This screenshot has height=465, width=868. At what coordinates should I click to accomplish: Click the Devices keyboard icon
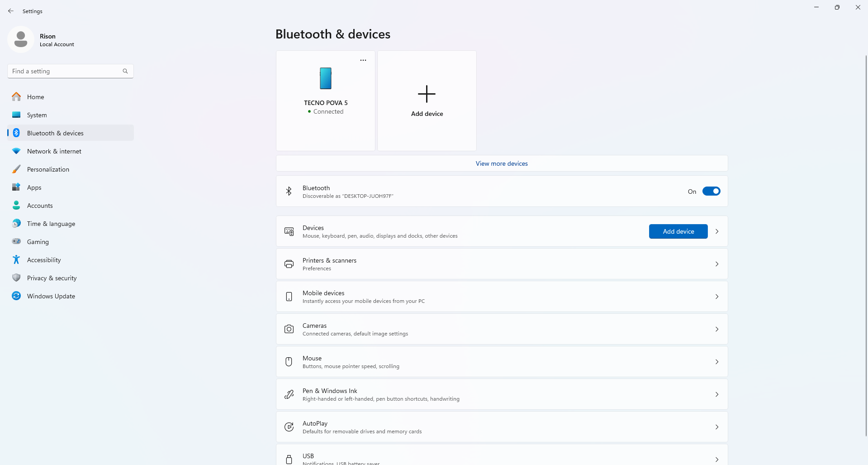coord(289,231)
